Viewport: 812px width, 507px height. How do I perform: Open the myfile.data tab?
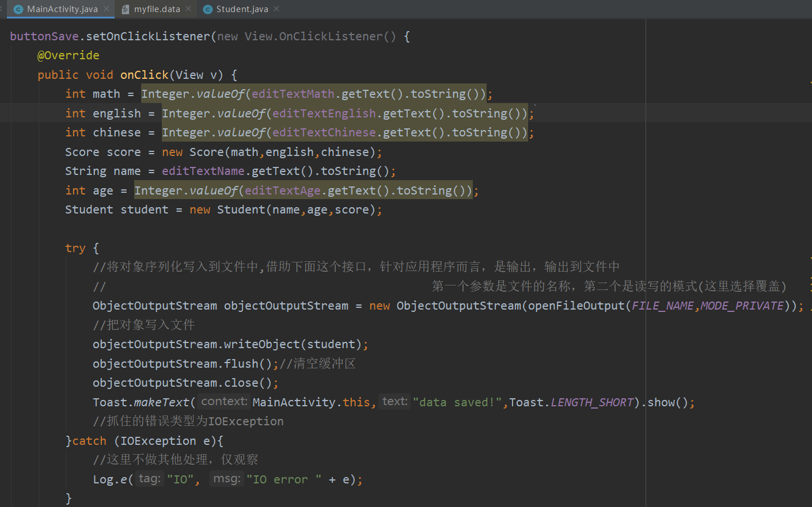(157, 9)
